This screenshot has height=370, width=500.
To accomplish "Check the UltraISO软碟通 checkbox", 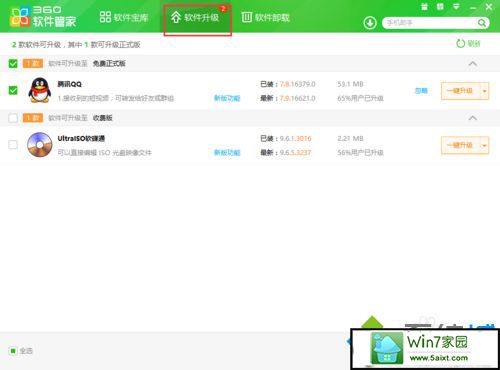I will [x=13, y=144].
